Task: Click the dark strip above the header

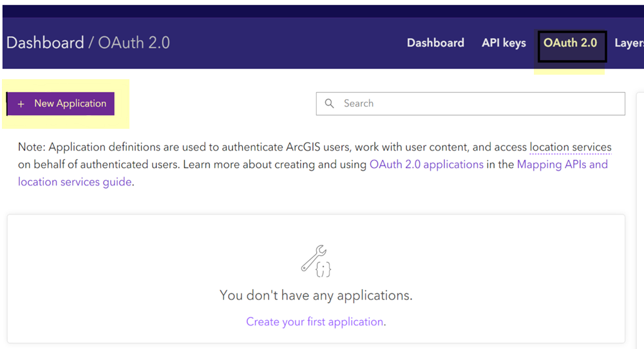Action: click(x=322, y=10)
